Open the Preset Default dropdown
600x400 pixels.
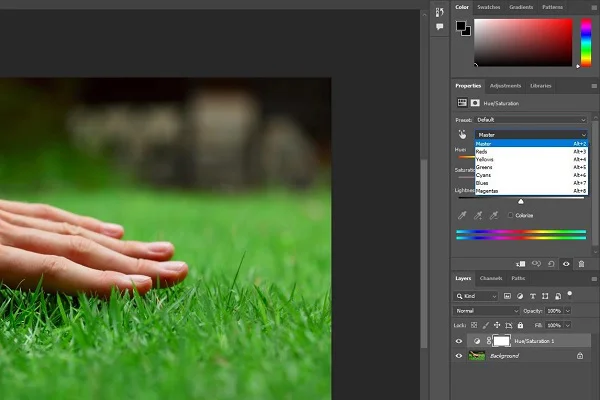[531, 120]
